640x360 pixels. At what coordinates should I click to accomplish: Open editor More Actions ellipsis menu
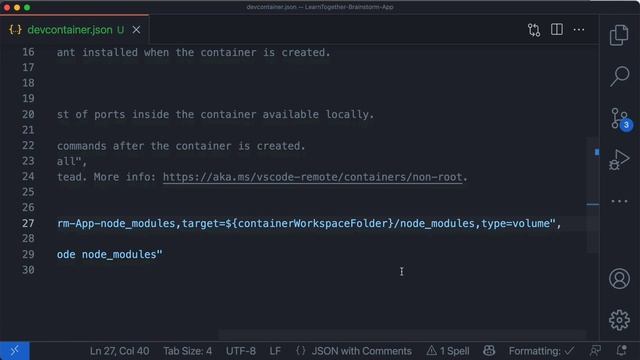point(579,29)
